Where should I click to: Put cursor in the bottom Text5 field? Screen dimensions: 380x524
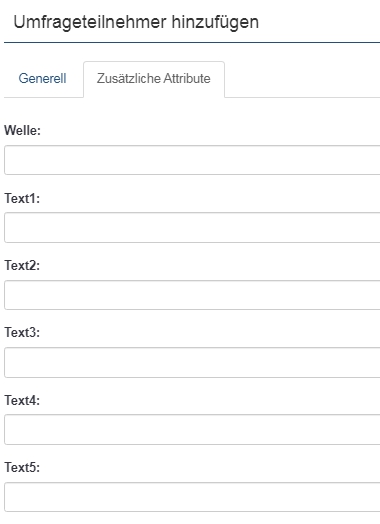click(x=192, y=497)
